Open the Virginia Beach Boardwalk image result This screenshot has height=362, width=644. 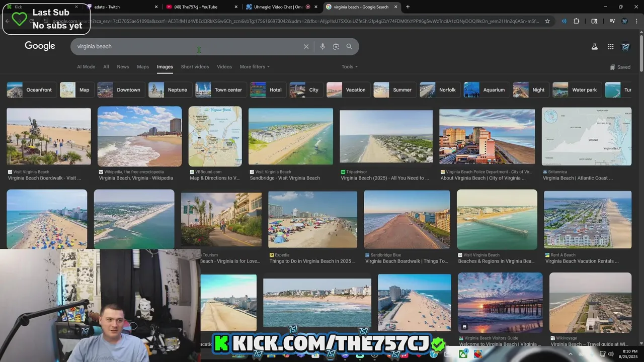[49, 136]
